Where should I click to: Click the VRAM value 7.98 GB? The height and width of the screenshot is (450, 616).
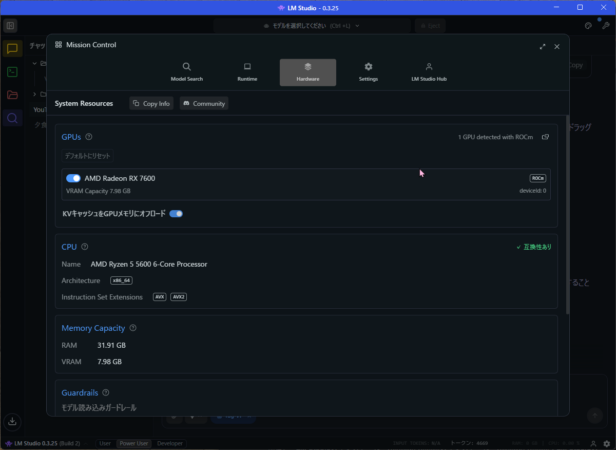point(110,362)
